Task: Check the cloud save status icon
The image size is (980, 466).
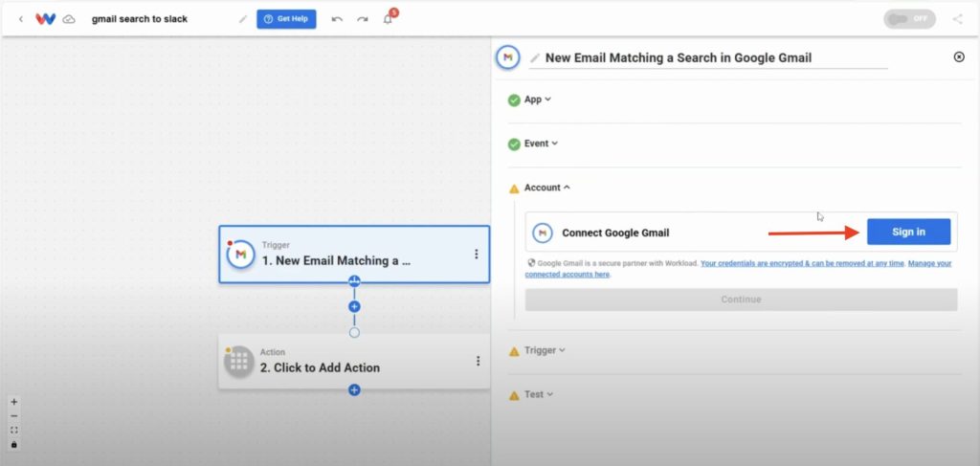Action: (x=69, y=19)
